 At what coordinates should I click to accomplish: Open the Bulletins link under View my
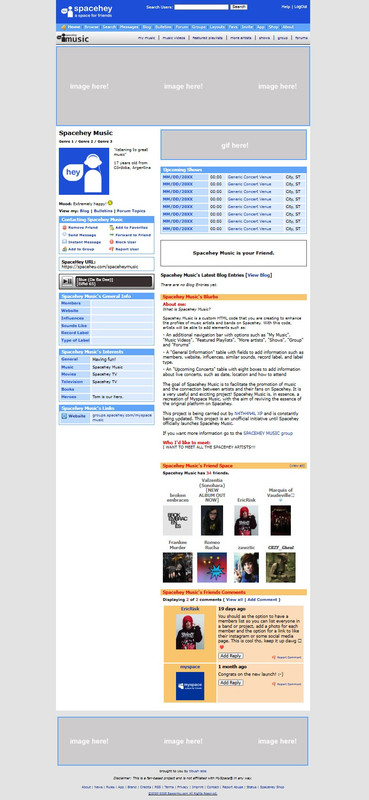point(103,211)
